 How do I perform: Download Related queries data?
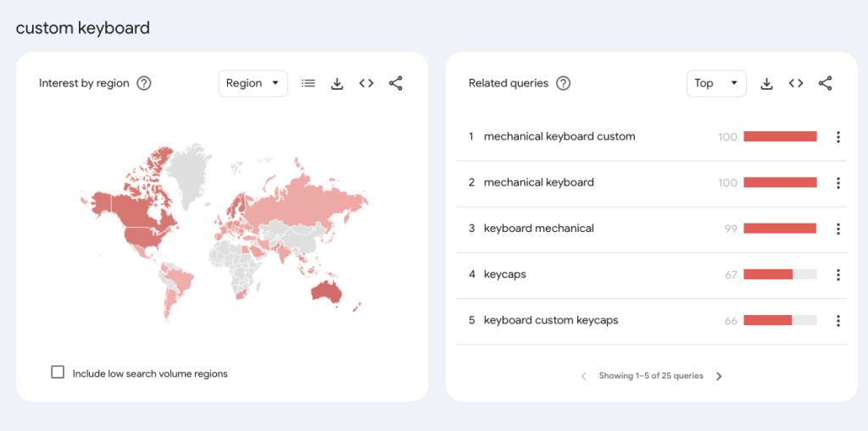(x=766, y=84)
